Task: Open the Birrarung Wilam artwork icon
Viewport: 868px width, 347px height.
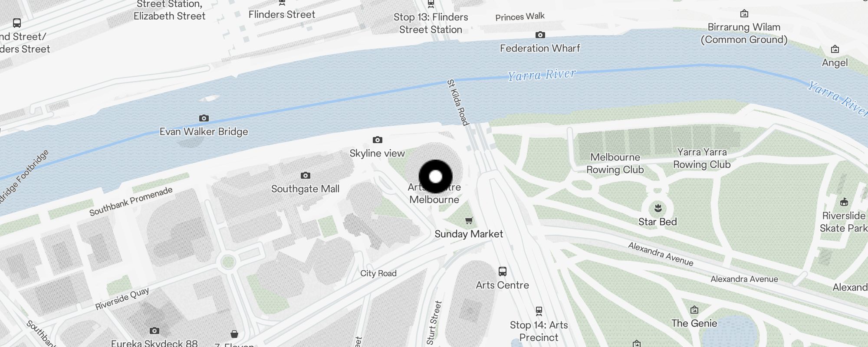Action: (744, 13)
